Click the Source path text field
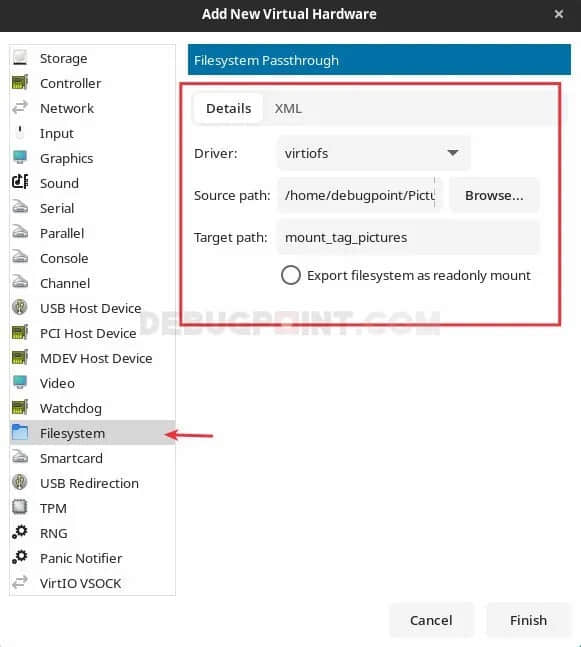 pos(359,195)
